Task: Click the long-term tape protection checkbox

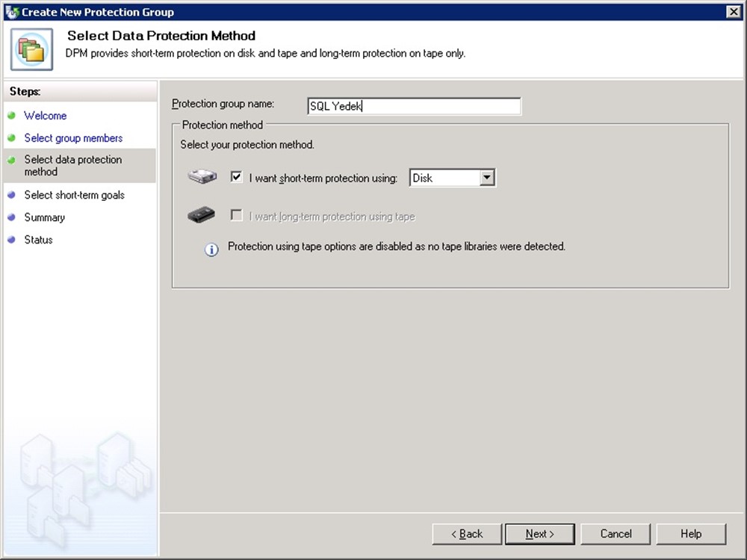Action: coord(237,216)
